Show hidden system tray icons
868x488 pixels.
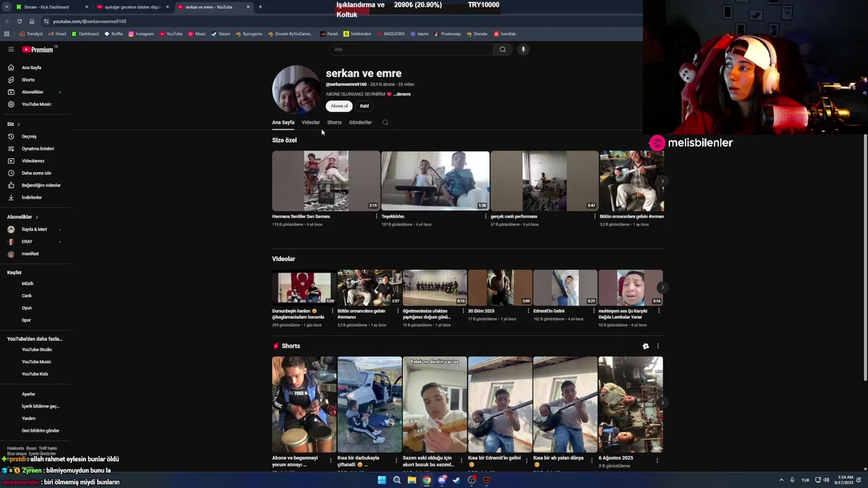(781, 480)
